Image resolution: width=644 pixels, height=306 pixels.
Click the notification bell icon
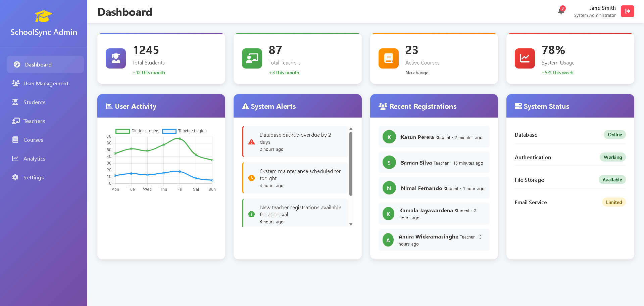560,11
